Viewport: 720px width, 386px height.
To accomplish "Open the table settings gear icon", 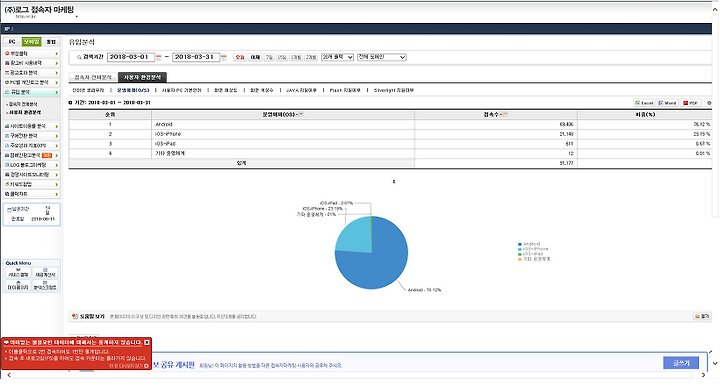I will pos(709,103).
